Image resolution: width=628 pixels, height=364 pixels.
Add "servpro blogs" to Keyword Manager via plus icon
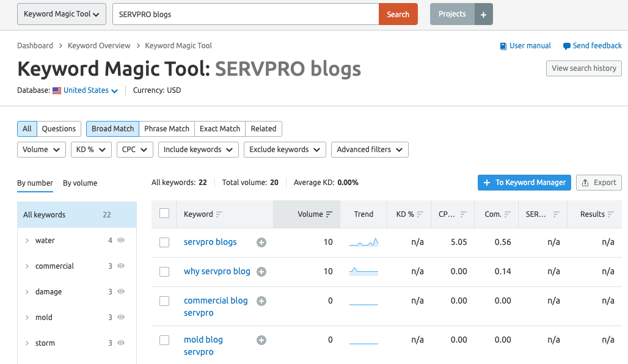point(261,242)
